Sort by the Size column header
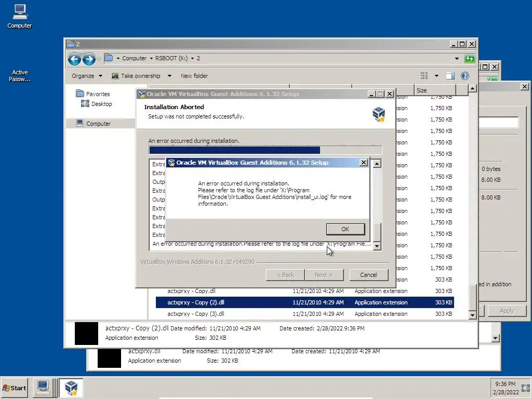The image size is (532, 399). pyautogui.click(x=435, y=90)
